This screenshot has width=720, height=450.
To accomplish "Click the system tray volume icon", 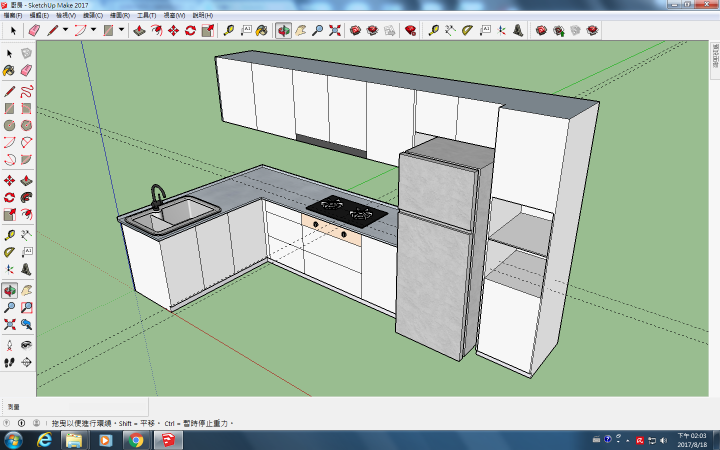I will click(x=663, y=440).
